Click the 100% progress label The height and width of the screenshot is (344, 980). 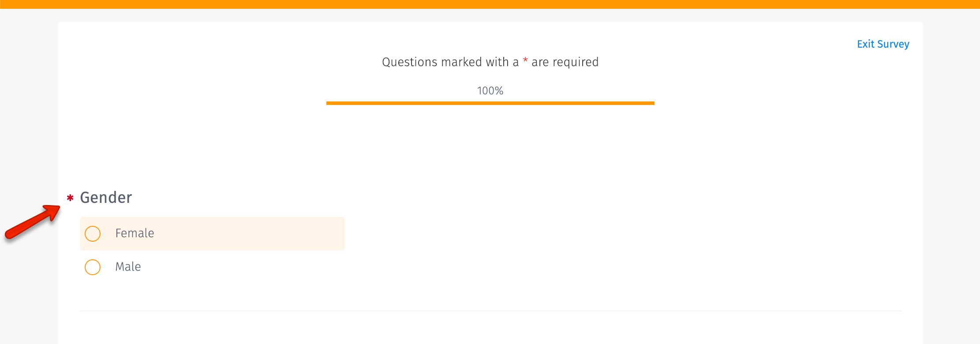[x=490, y=91]
